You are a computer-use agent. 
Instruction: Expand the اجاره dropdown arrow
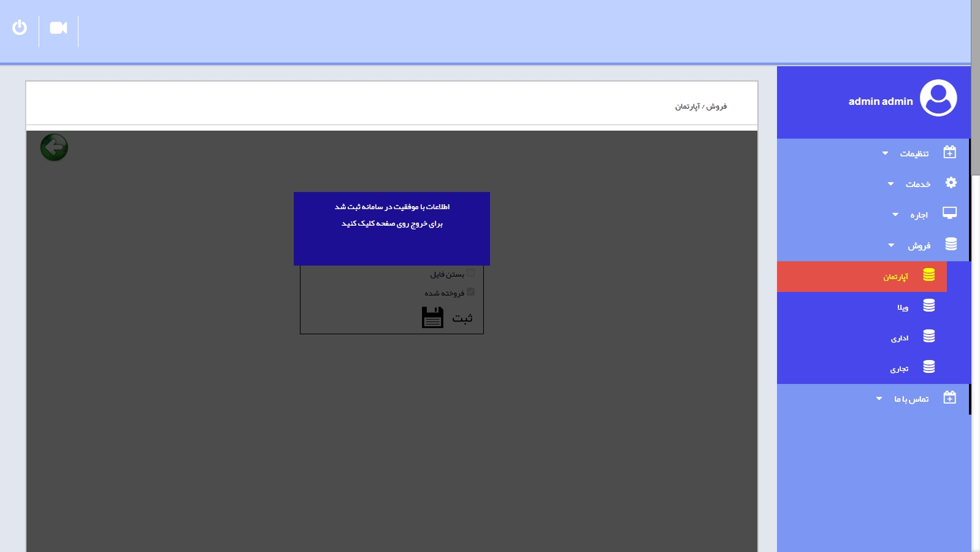[895, 215]
